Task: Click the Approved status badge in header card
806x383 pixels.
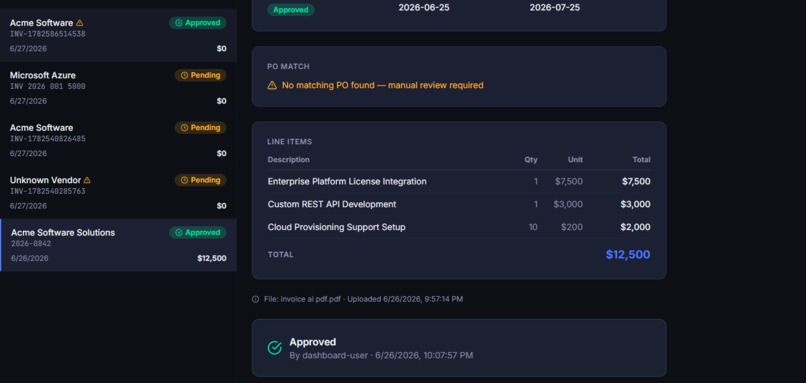Action: [x=290, y=10]
